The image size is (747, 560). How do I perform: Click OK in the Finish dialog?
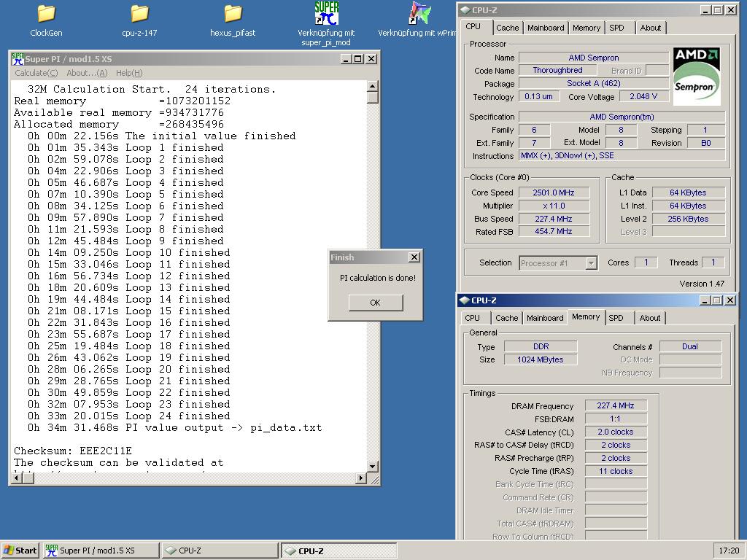[x=376, y=303]
